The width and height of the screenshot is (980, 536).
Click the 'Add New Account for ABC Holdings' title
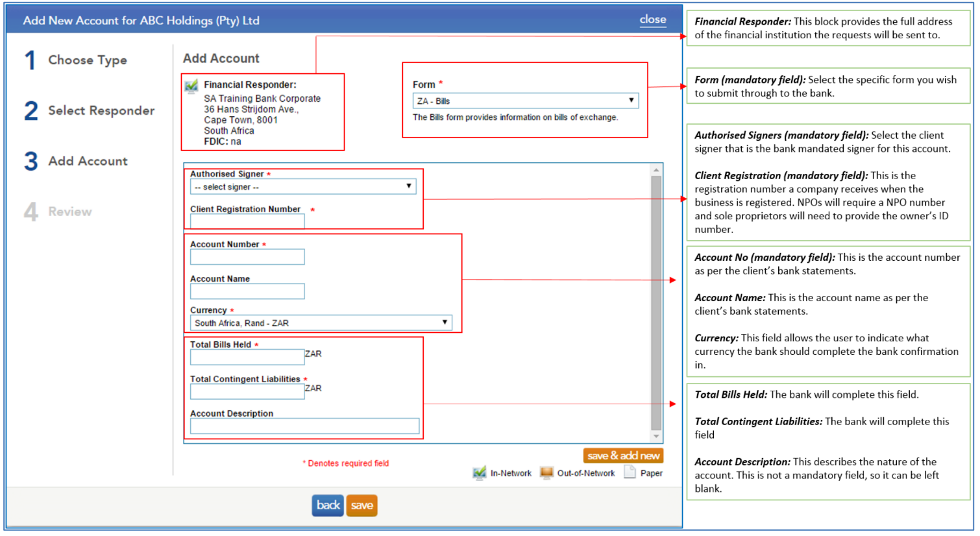pyautogui.click(x=141, y=21)
